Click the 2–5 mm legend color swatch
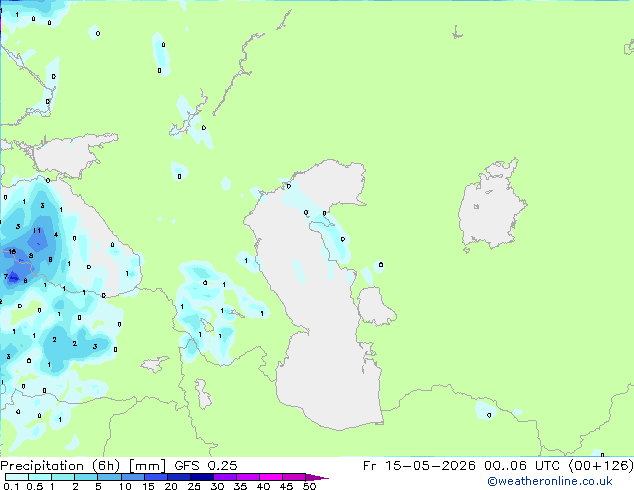This screenshot has width=634, height=490. point(86,477)
